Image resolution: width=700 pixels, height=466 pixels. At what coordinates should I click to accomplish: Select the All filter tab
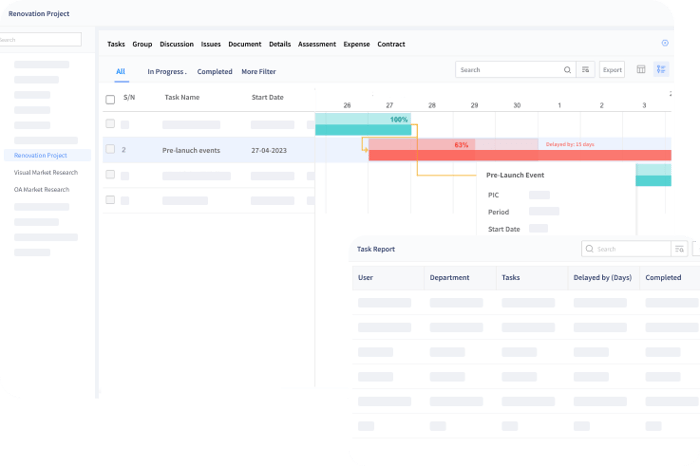[x=121, y=71]
